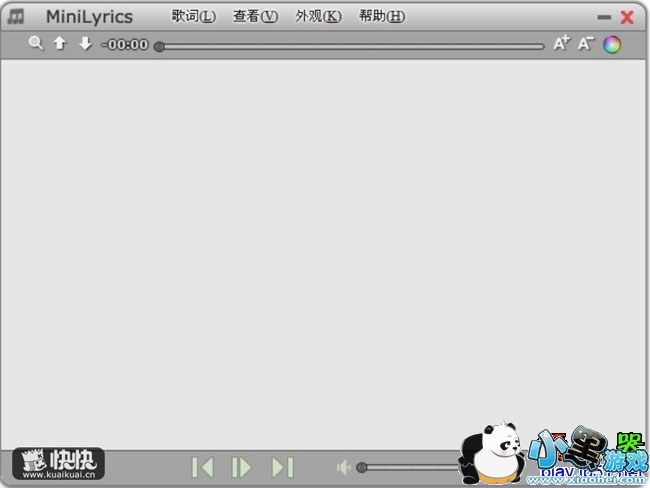The height and width of the screenshot is (488, 650).
Task: Open the color wheel picker
Action: click(x=612, y=44)
